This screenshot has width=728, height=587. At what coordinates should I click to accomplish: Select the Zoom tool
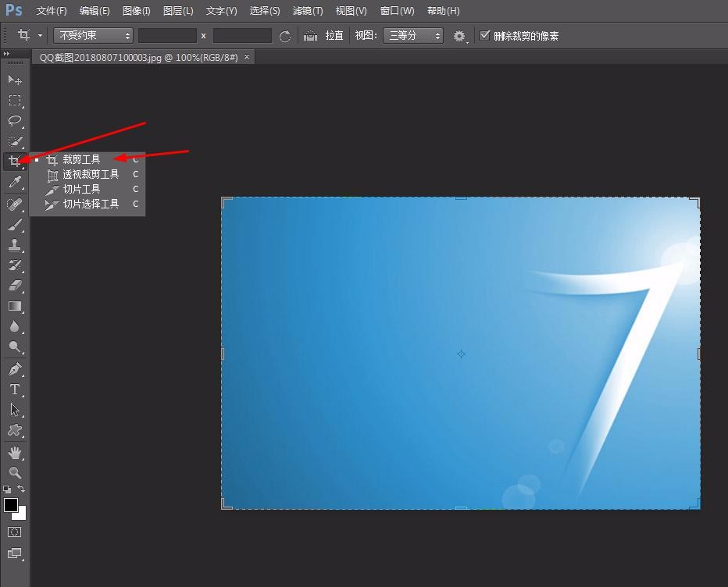(x=14, y=473)
